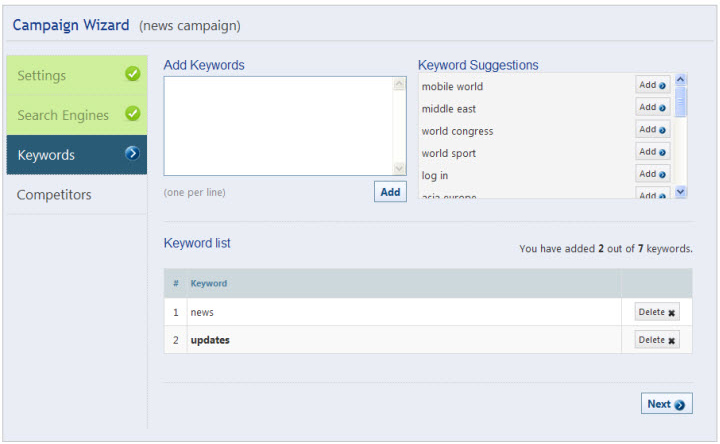This screenshot has width=720, height=444.
Task: Open the Competitors wizard step
Action: click(x=54, y=194)
